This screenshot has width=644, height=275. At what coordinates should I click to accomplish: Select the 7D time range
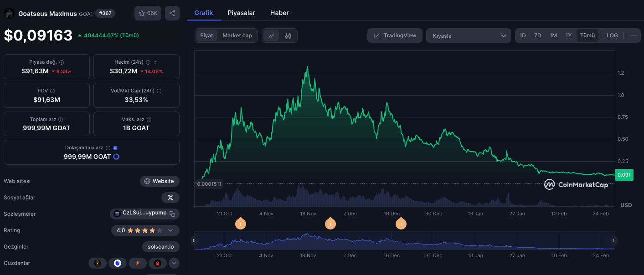pyautogui.click(x=538, y=36)
